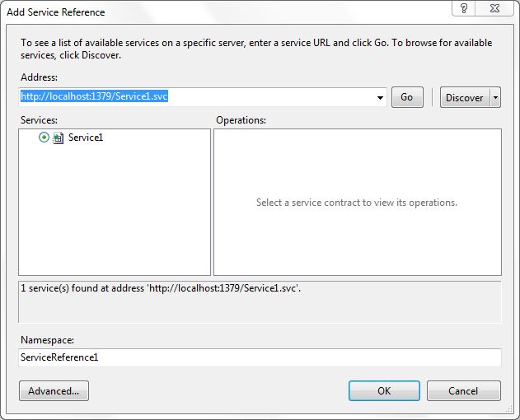The image size is (520, 420).
Task: Click the services found status message
Action: (158, 288)
